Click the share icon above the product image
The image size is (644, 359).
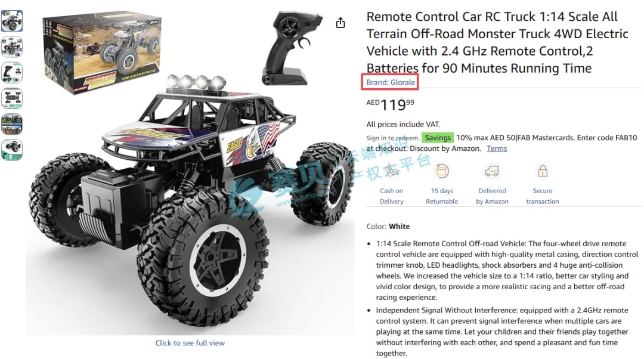tap(340, 23)
